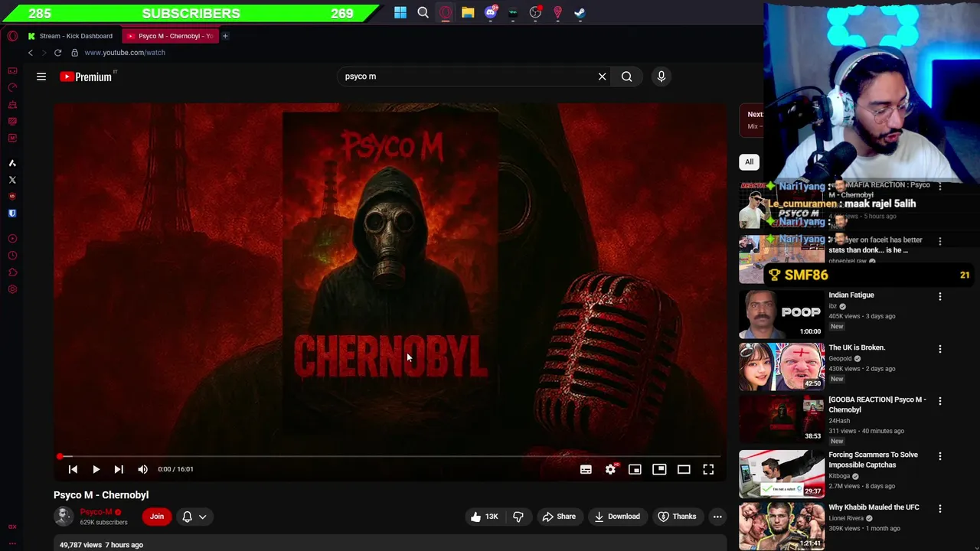
Task: Open 'Why Khabib Mauled the UFC' title
Action: [x=874, y=507]
